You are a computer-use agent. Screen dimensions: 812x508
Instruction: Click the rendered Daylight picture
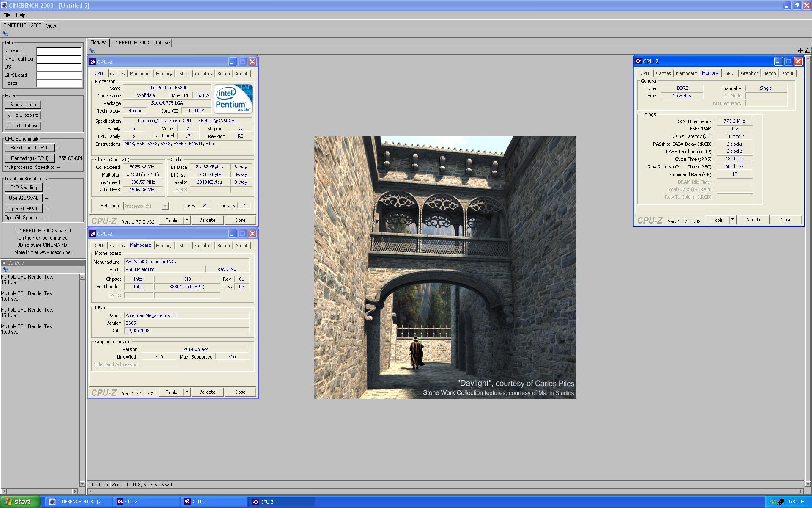[445, 267]
